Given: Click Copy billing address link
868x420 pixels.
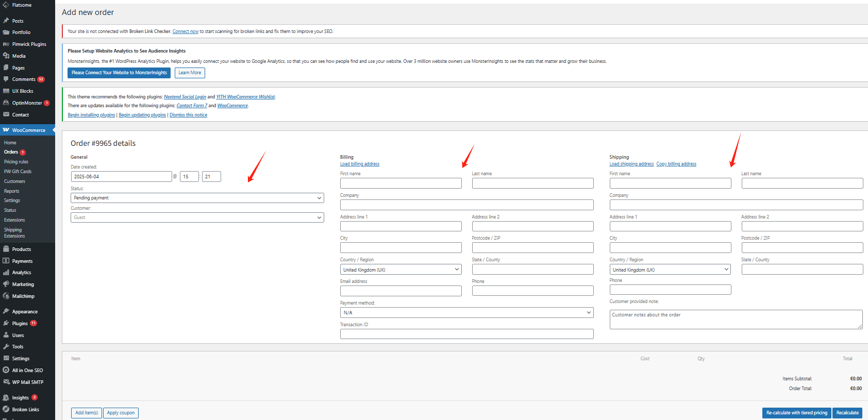Looking at the screenshot, I should point(676,164).
